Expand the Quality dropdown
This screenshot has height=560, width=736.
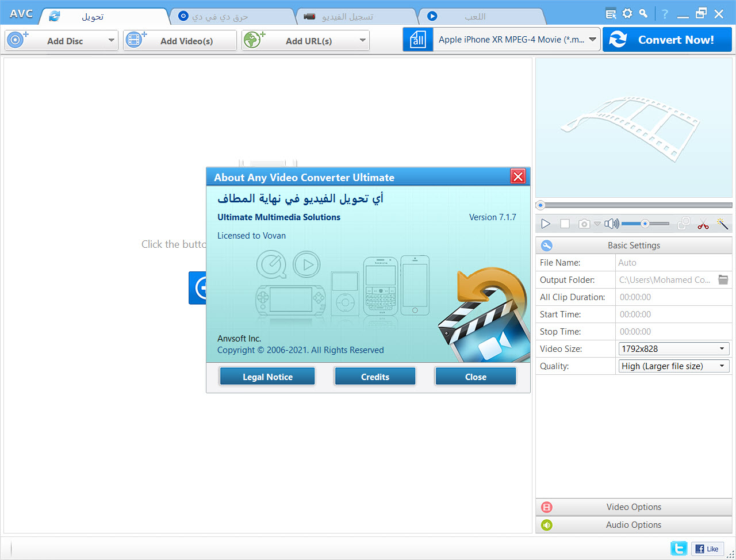tap(674, 366)
